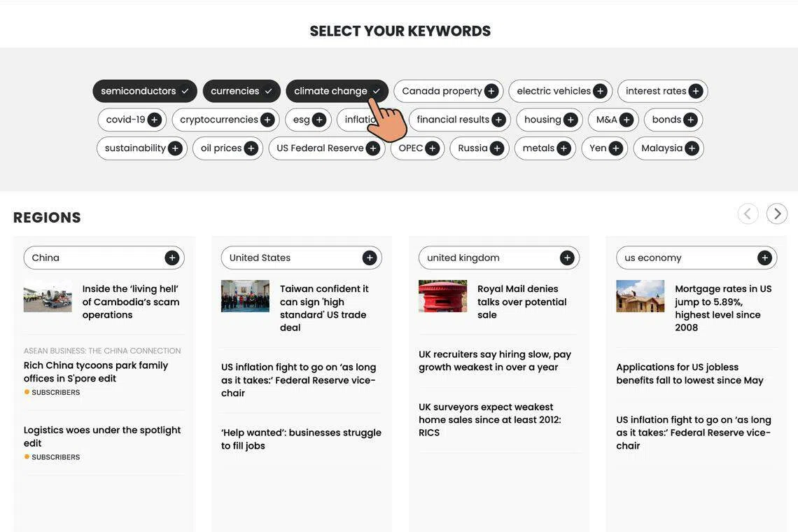Click the red Royal Mail postbox thumbnail
Screen dimensions: 798x532
pos(442,296)
